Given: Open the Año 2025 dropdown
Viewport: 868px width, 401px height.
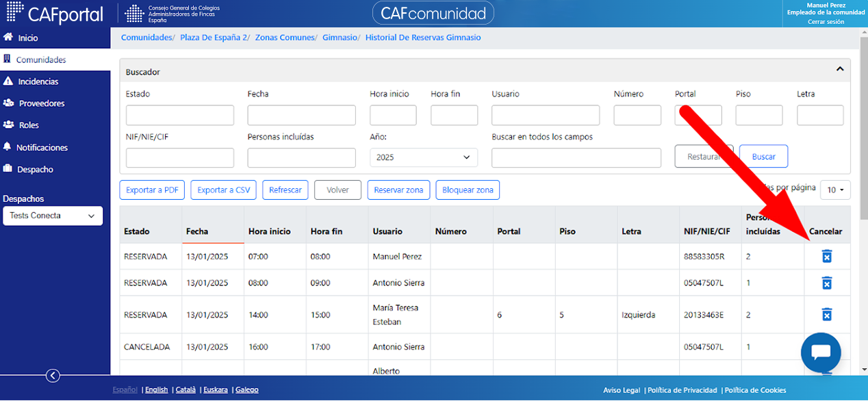Looking at the screenshot, I should point(423,157).
